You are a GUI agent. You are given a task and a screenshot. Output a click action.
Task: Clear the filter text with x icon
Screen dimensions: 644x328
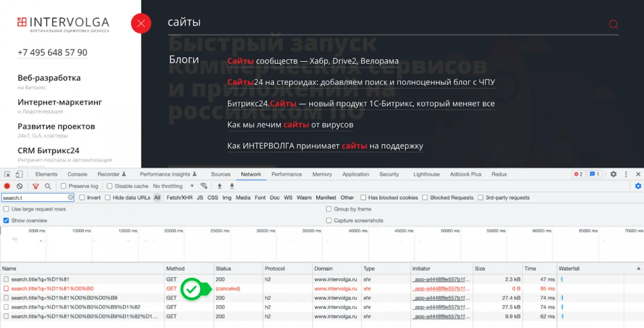(x=70, y=198)
